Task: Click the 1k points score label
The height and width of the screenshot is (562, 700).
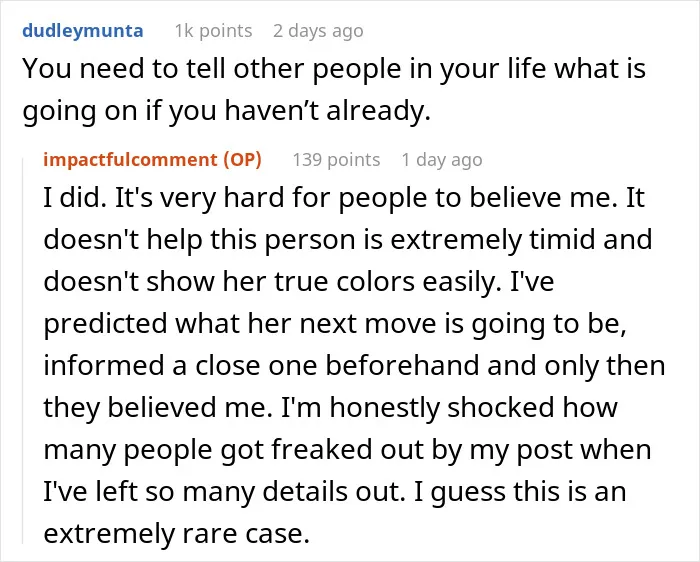Action: pyautogui.click(x=213, y=31)
